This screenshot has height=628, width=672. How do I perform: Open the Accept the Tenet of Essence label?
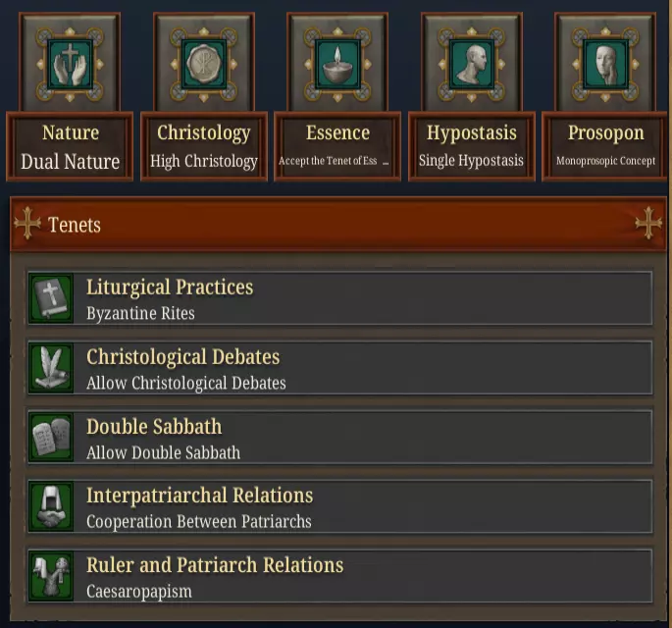click(337, 147)
